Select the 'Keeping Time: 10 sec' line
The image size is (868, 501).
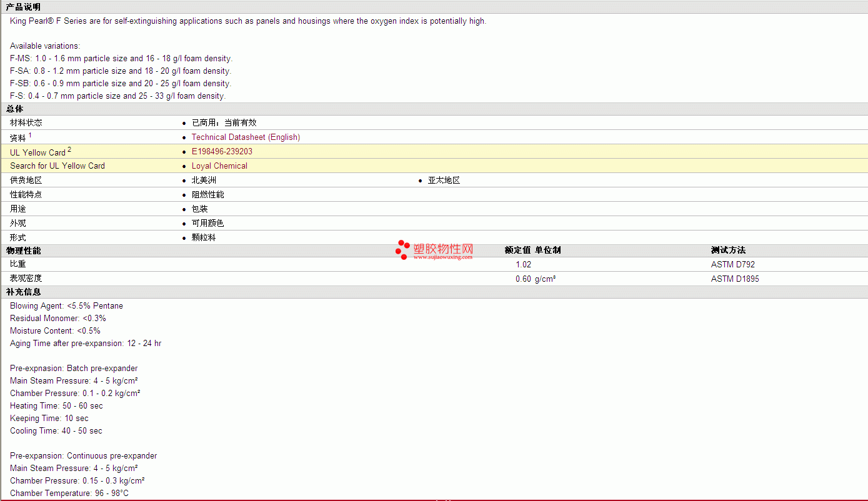point(49,418)
